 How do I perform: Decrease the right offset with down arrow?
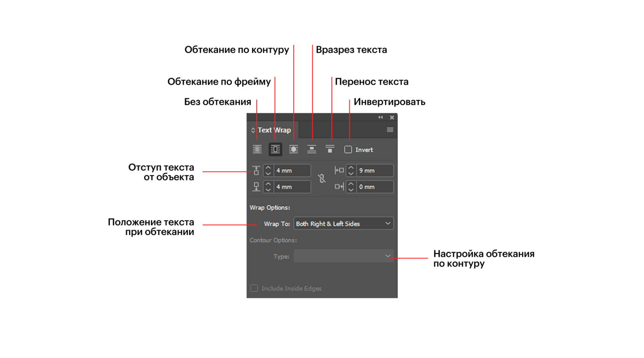tap(351, 190)
